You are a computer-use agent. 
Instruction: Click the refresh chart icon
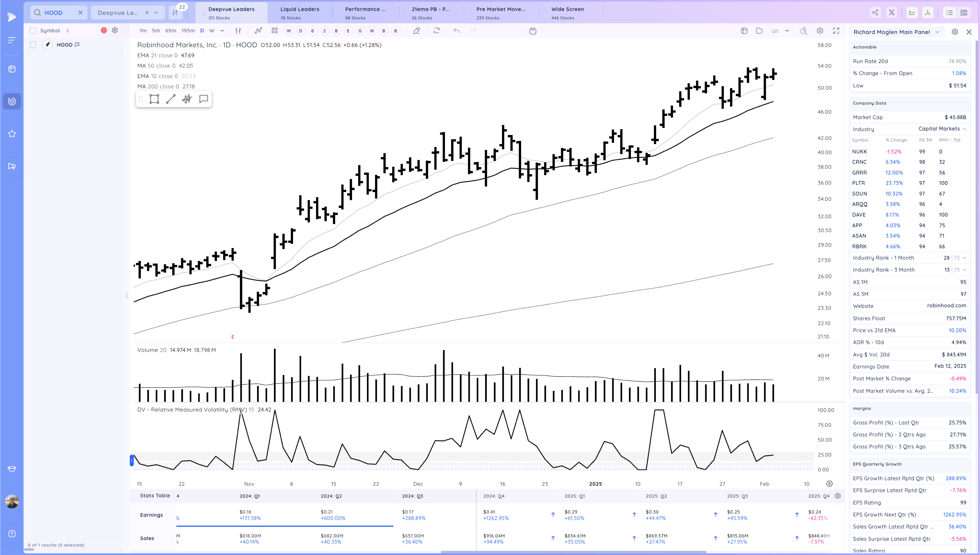(436, 31)
